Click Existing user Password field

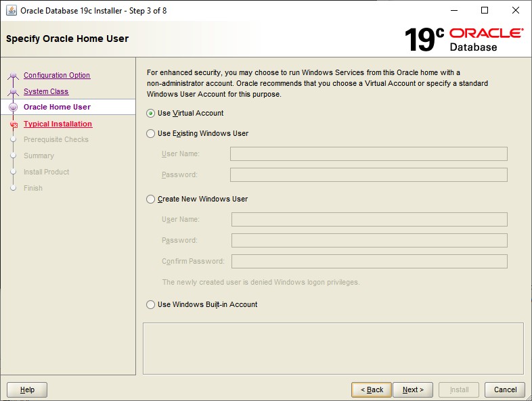pyautogui.click(x=369, y=175)
